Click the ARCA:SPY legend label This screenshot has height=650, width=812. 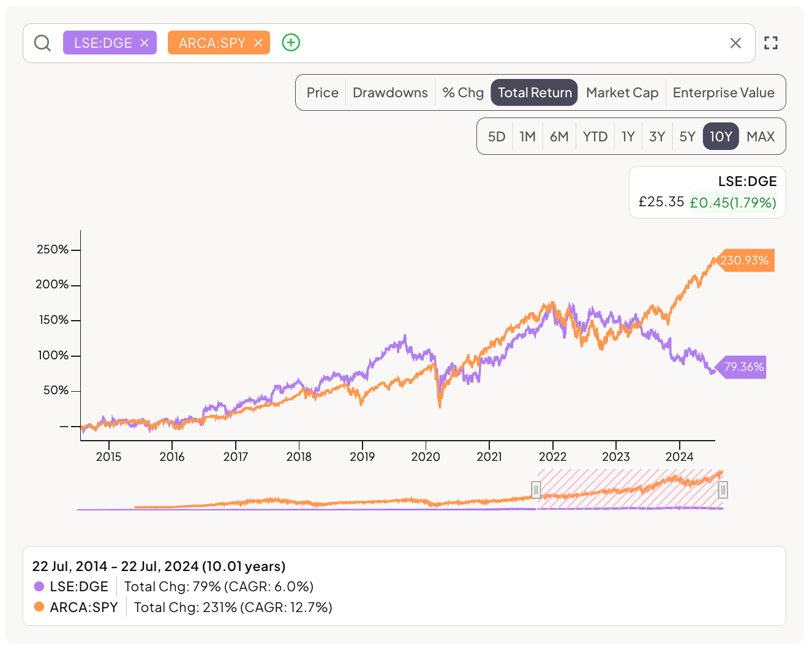point(84,607)
